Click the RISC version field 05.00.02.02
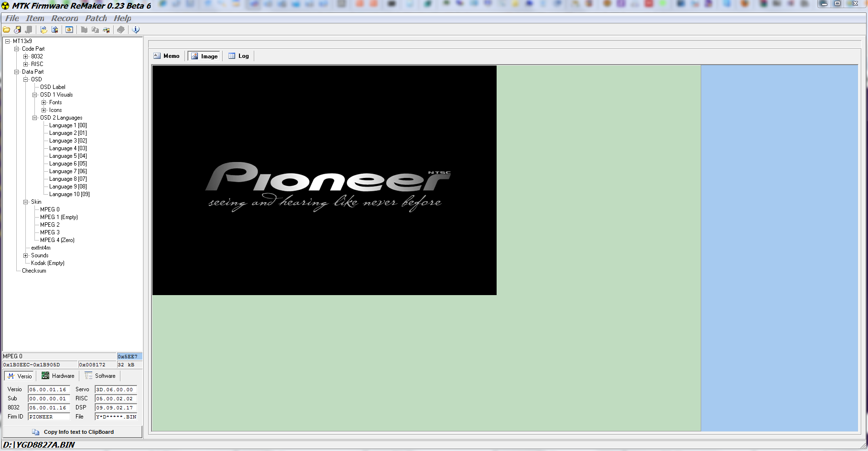The width and height of the screenshot is (868, 451). tap(116, 398)
